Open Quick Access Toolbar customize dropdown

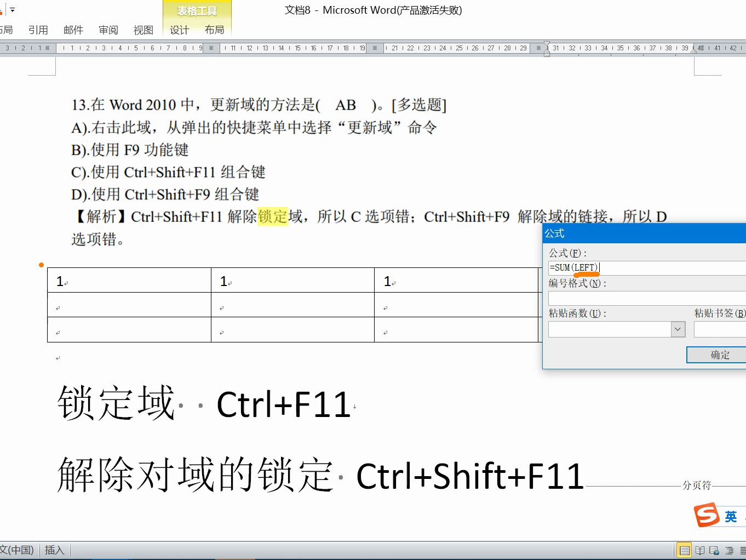tap(12, 10)
